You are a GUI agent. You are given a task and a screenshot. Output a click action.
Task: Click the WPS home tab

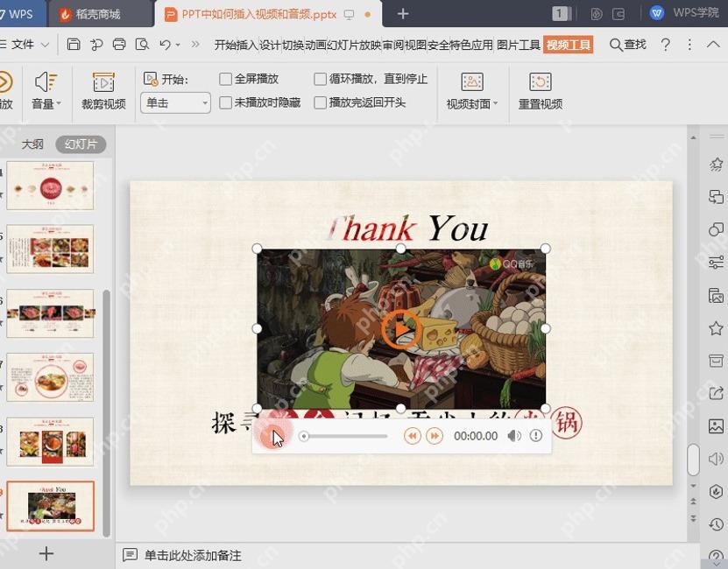(21, 14)
